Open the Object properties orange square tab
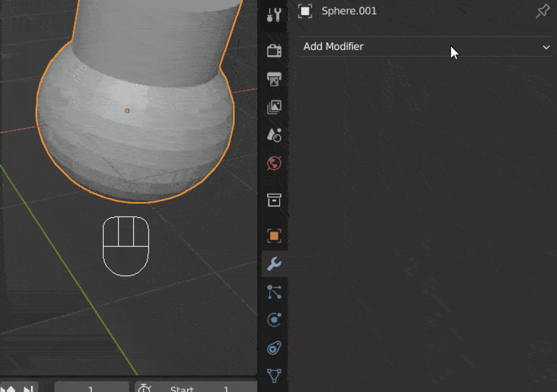This screenshot has height=392, width=557. [274, 236]
